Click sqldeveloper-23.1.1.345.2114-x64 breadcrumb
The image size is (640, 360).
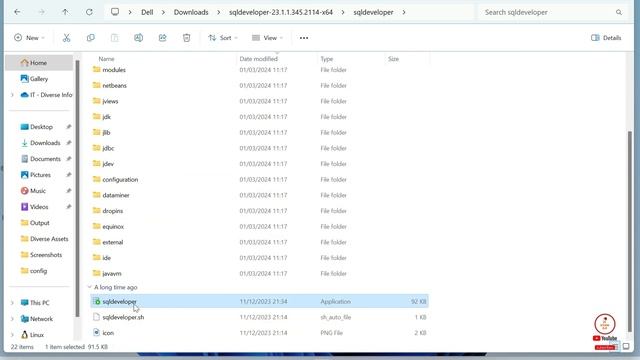[x=281, y=12]
